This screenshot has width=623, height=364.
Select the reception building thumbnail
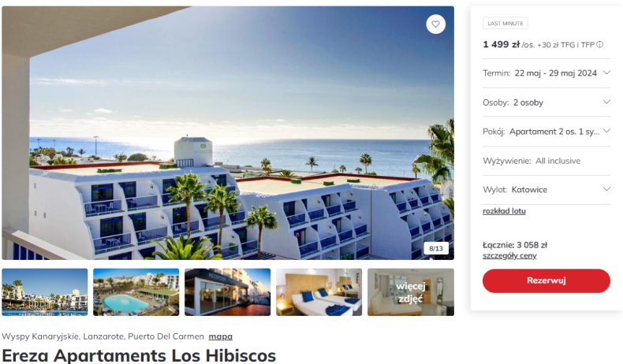click(x=228, y=292)
